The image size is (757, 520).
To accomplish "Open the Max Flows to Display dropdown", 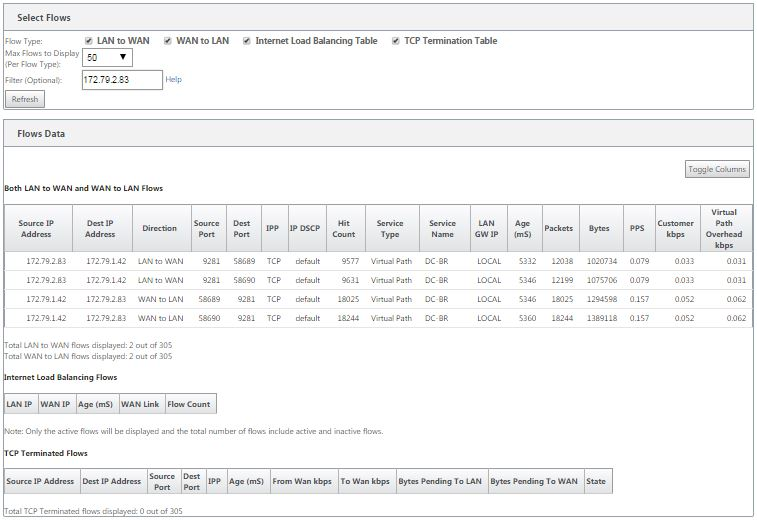I will click(x=107, y=57).
